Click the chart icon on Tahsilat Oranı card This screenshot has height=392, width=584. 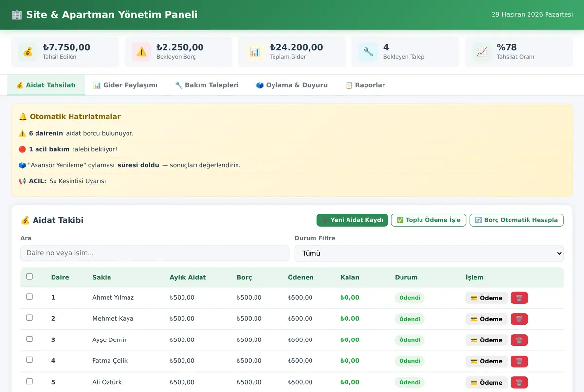click(x=482, y=52)
